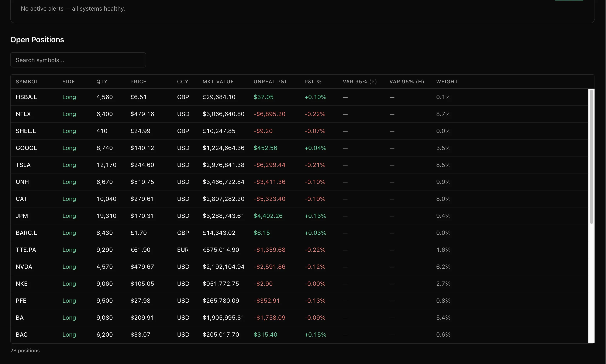Click the VAR 95% (P) column header
The width and height of the screenshot is (606, 364).
pyautogui.click(x=360, y=81)
